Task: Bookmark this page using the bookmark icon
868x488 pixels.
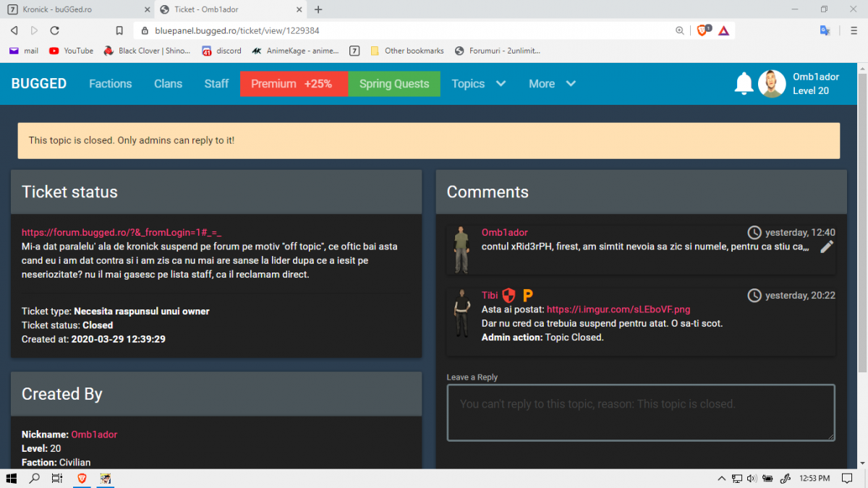Action: 119,30
